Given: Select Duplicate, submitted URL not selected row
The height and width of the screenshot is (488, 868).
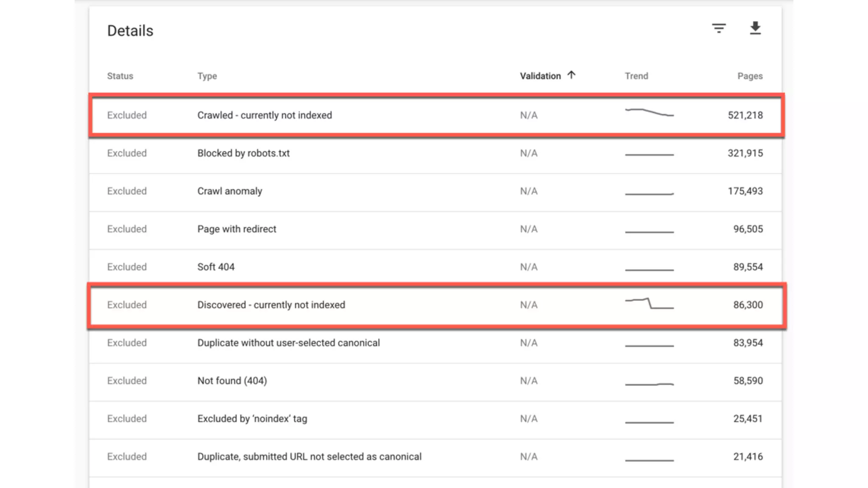Looking at the screenshot, I should click(x=309, y=457).
